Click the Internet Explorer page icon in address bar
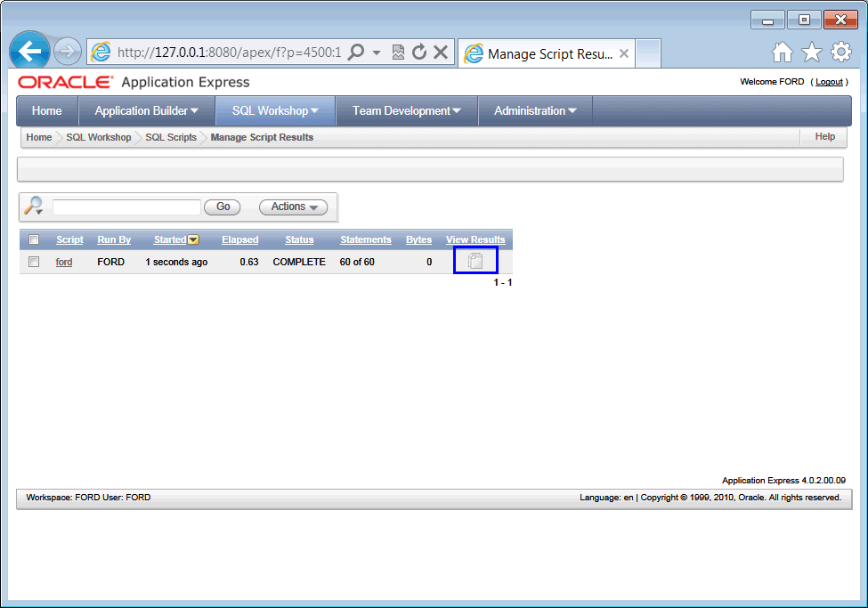The height and width of the screenshot is (608, 868). [101, 52]
